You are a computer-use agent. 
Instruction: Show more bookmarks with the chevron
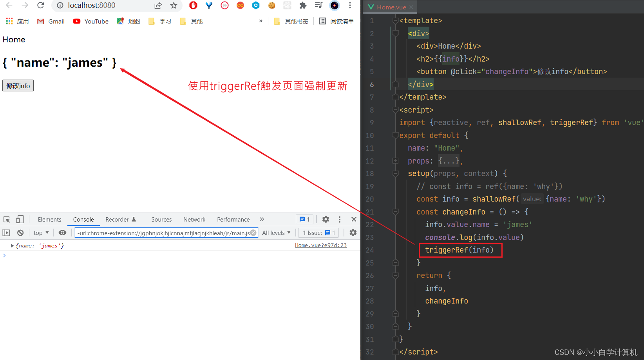[x=261, y=21]
